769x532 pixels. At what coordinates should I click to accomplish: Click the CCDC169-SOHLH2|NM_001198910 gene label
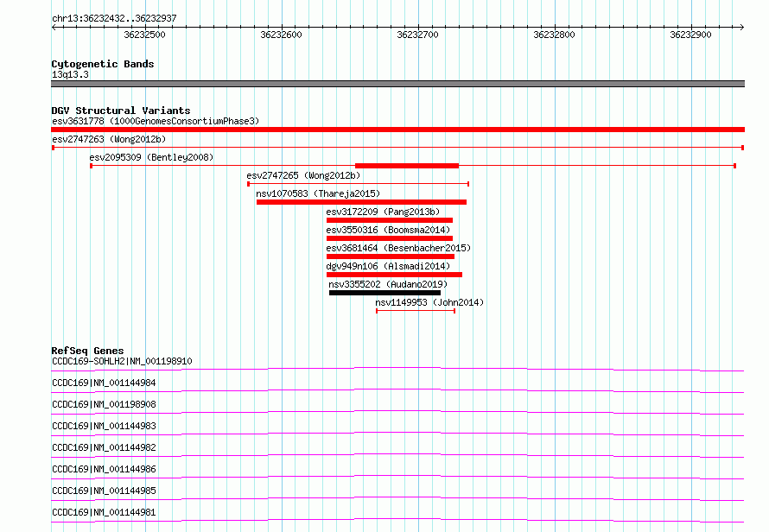tap(122, 361)
